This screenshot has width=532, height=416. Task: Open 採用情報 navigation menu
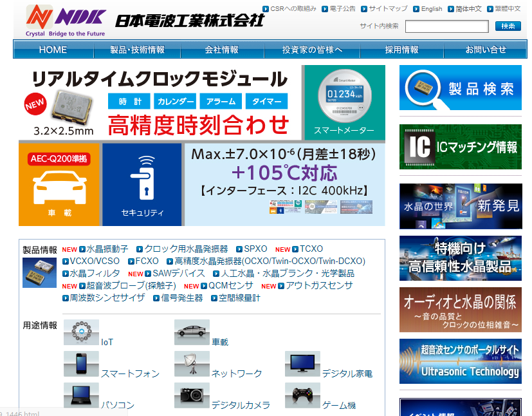pyautogui.click(x=401, y=50)
